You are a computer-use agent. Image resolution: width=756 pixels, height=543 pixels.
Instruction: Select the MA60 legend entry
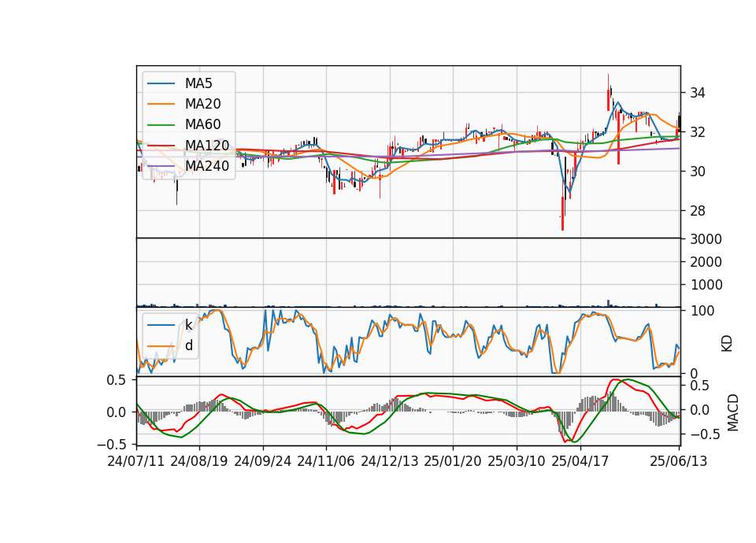pos(203,125)
